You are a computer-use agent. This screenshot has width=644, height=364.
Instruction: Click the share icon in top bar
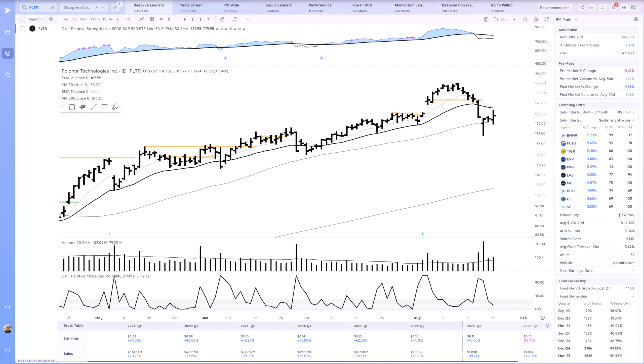coord(582,8)
